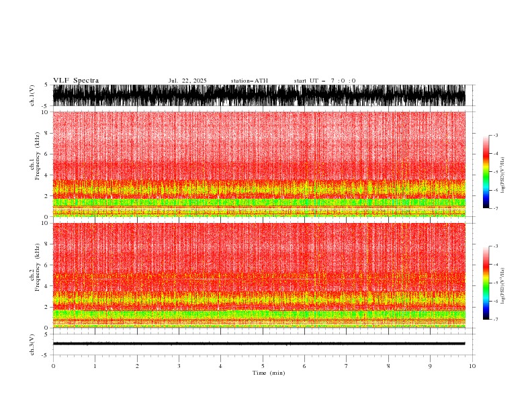Click the ch.1 log(PSD) color bar

click(x=486, y=172)
